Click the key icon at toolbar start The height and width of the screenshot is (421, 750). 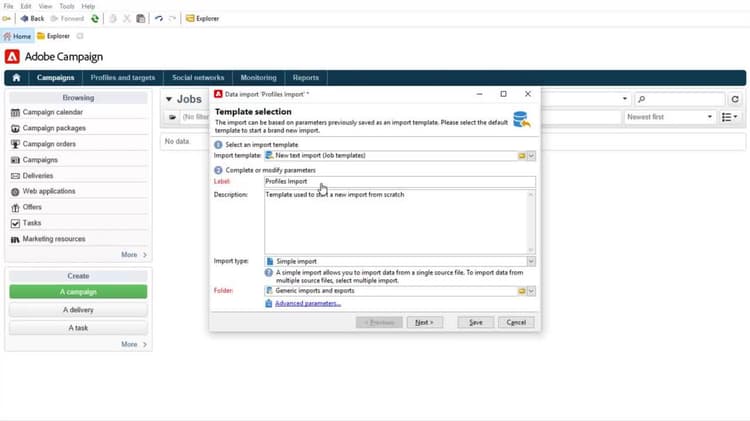6,19
